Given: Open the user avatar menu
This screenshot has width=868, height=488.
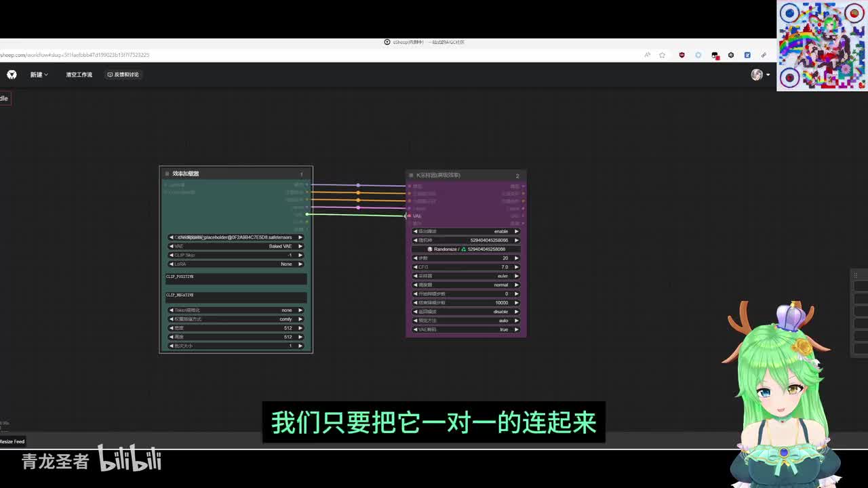Looking at the screenshot, I should (760, 75).
